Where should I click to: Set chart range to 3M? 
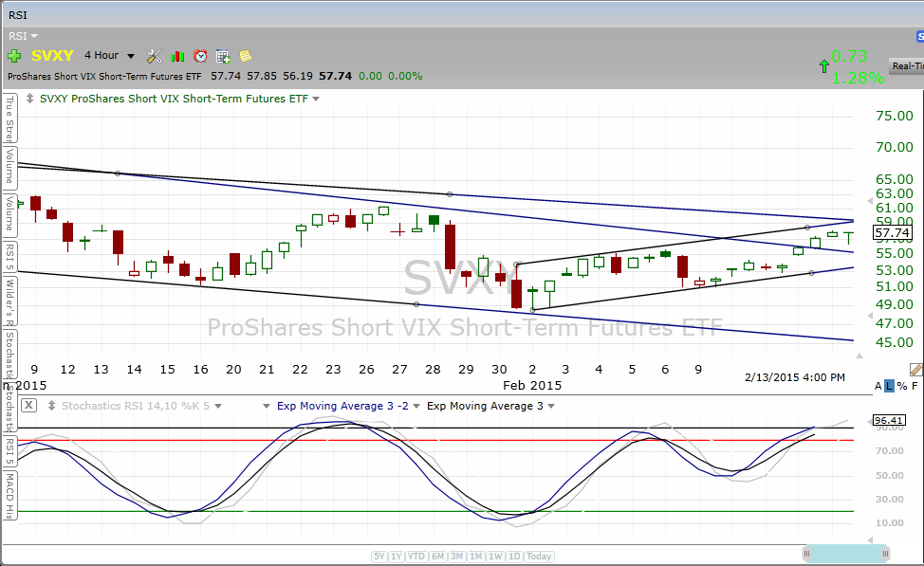456,556
